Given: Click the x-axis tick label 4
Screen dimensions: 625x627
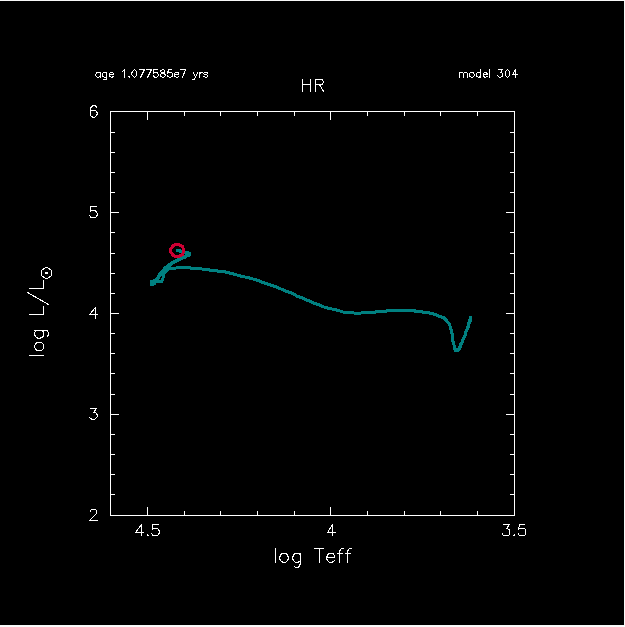Looking at the screenshot, I should pos(331,532).
